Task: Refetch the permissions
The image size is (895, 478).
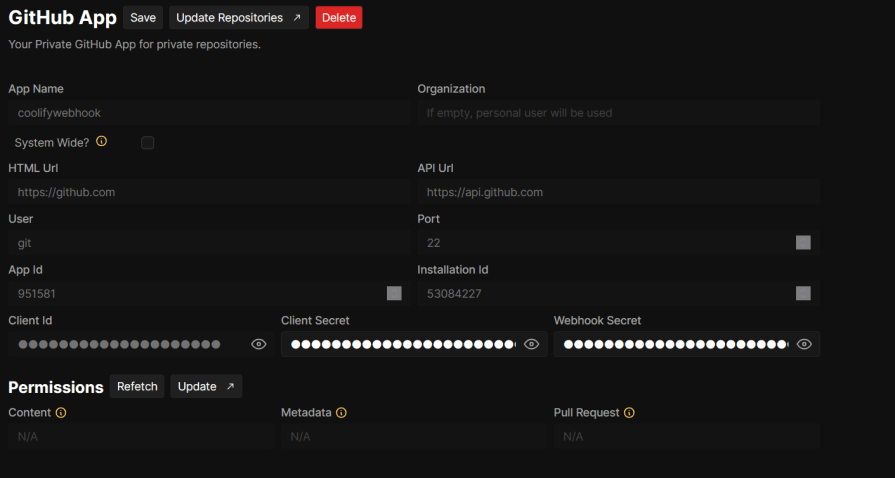Action: pos(137,387)
